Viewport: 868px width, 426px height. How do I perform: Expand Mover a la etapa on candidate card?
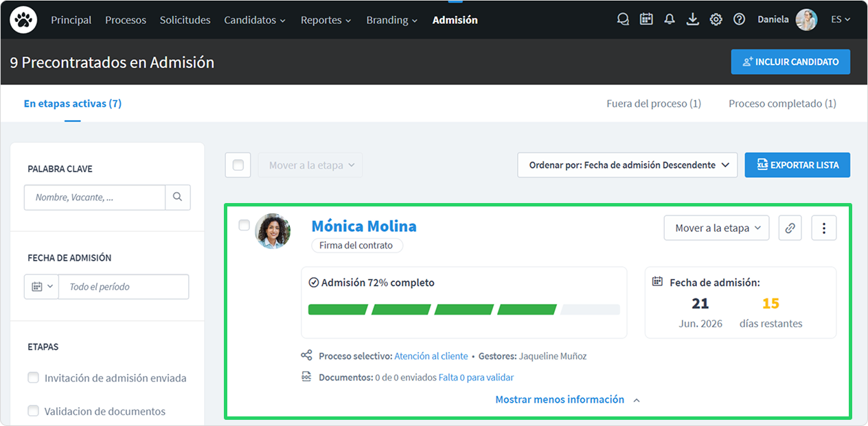716,228
